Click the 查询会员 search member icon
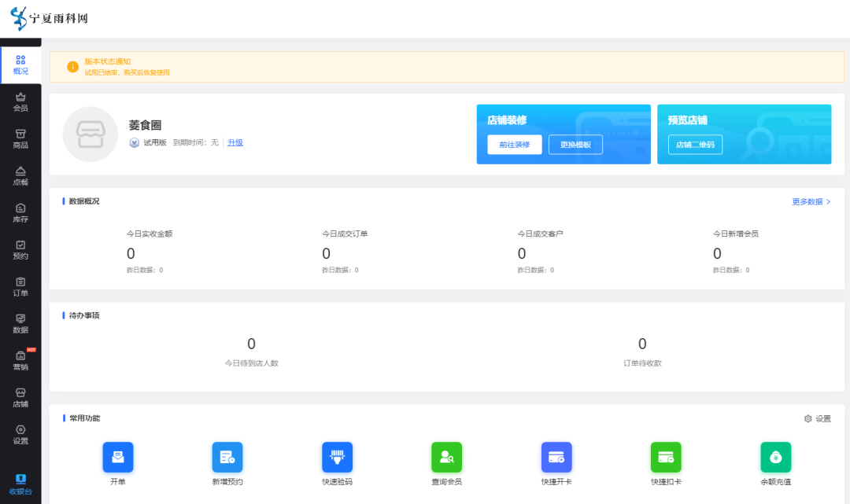The image size is (850, 504). coord(447,458)
